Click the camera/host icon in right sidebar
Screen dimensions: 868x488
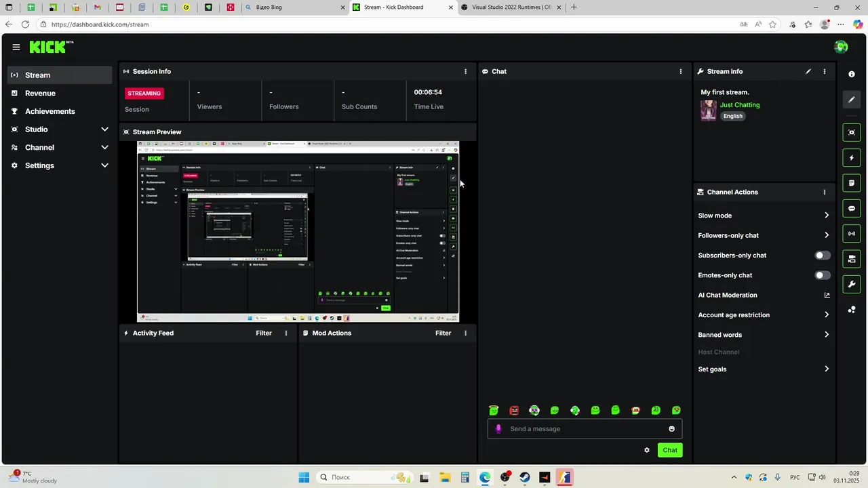click(x=852, y=259)
